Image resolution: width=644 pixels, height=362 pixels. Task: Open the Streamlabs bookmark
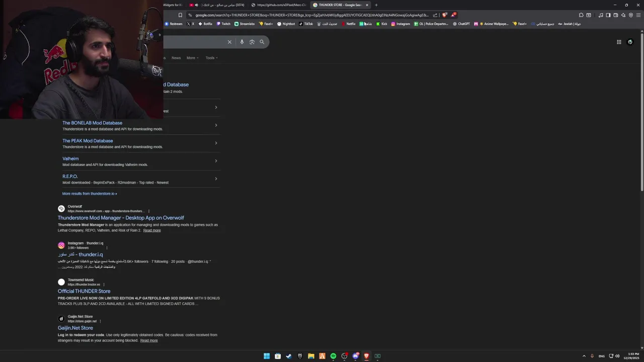pyautogui.click(x=245, y=24)
